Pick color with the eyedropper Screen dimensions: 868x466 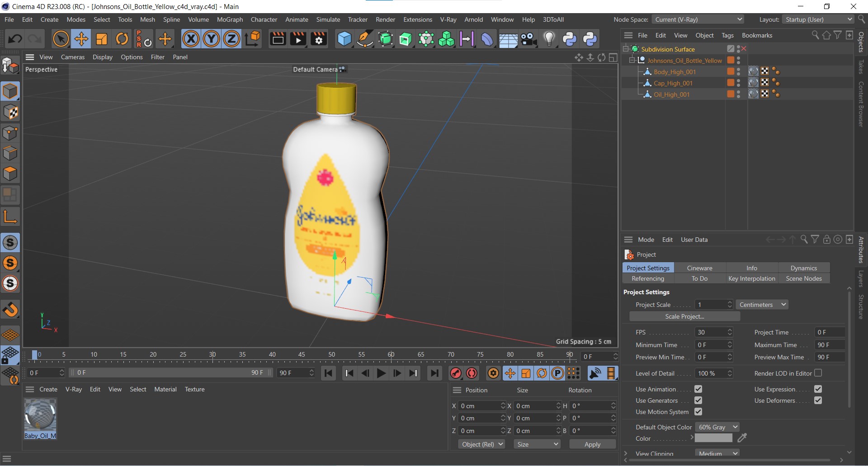[x=742, y=438]
